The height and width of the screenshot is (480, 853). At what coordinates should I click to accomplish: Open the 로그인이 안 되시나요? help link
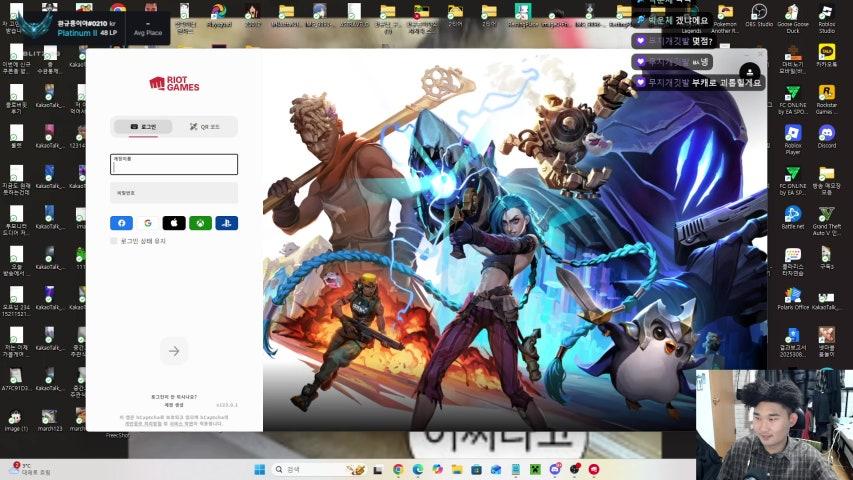(174, 397)
